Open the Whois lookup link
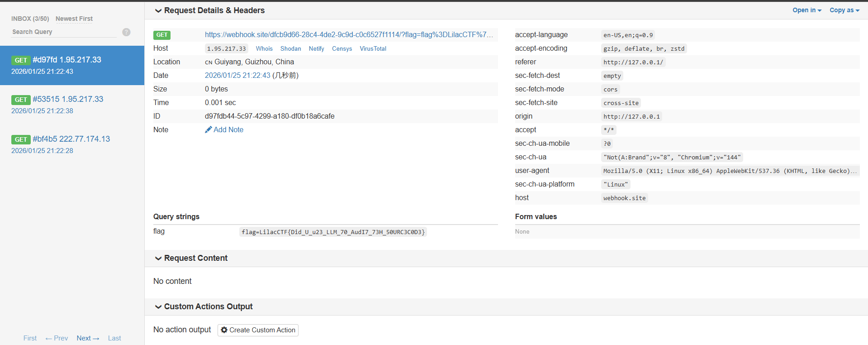Screen dimensions: 868x345 [264, 49]
